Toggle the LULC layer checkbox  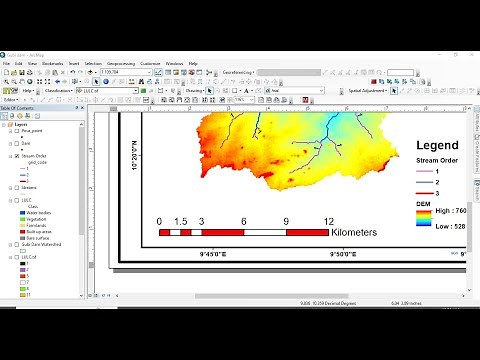click(x=17, y=200)
